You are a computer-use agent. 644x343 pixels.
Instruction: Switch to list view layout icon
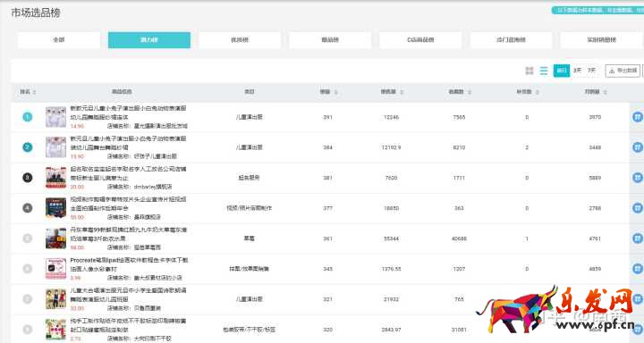point(544,71)
